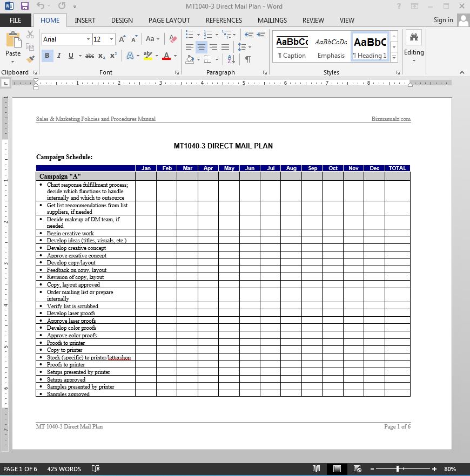Click 80% zoom level value
Screen dimensions: 470x476
[450, 469]
